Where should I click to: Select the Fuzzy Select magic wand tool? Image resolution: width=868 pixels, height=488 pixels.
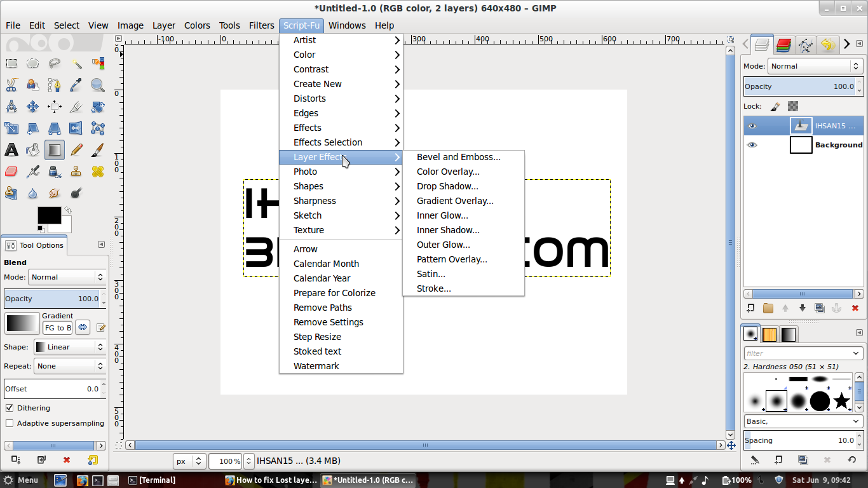click(76, 63)
